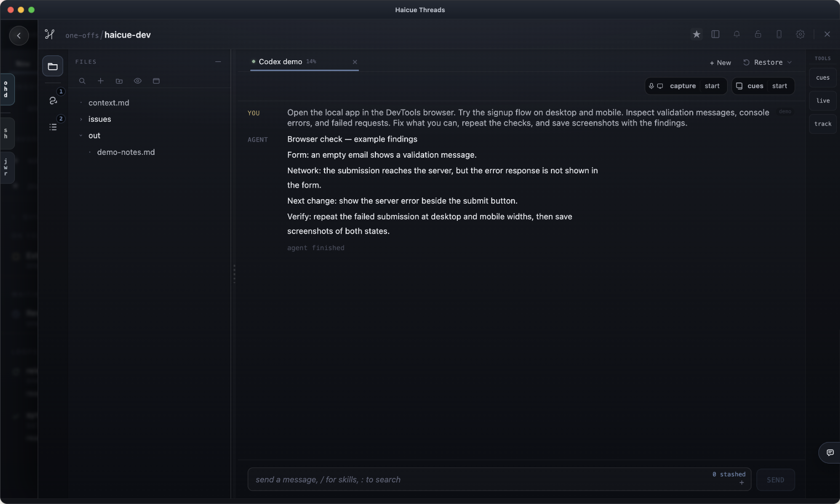
Task: Toggle file visibility with the eye icon
Action: pyautogui.click(x=138, y=81)
